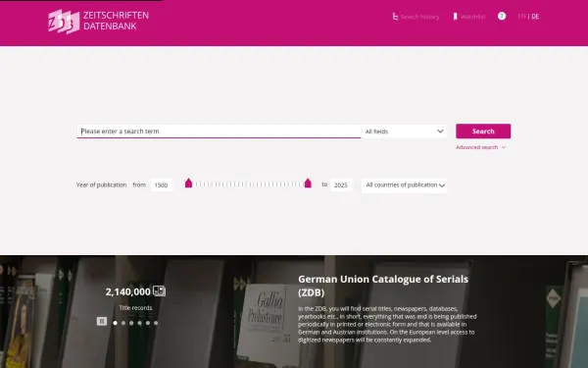
Task: Switch language to DE
Action: click(x=535, y=17)
